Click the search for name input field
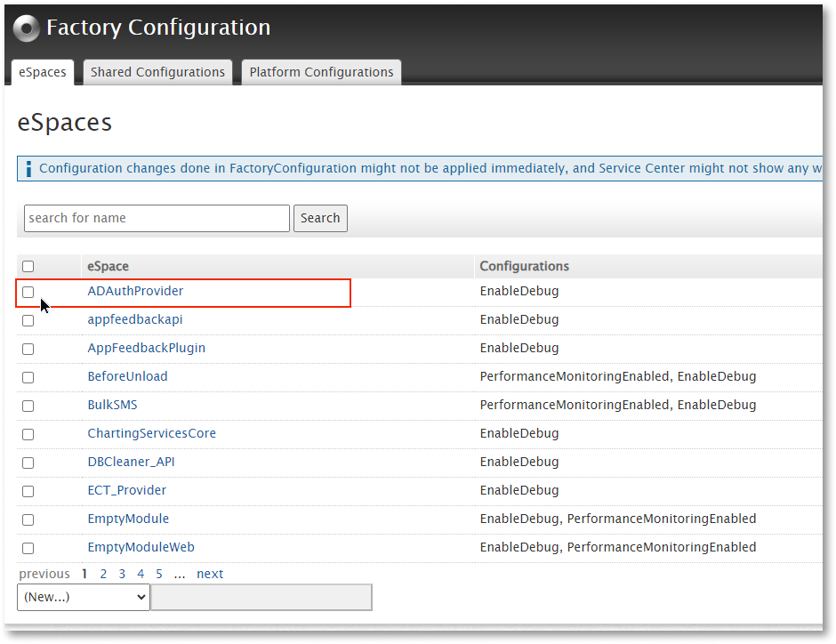 pyautogui.click(x=157, y=218)
